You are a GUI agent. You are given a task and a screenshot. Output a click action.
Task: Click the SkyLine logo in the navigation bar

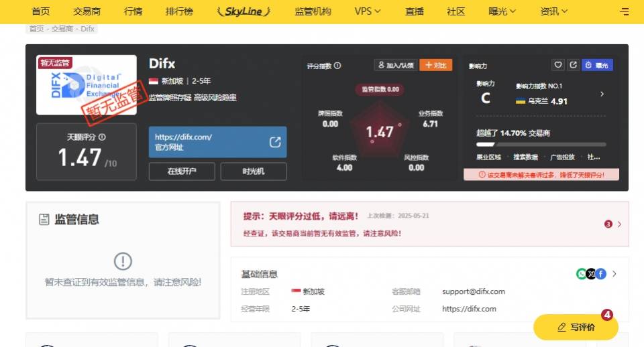(244, 11)
